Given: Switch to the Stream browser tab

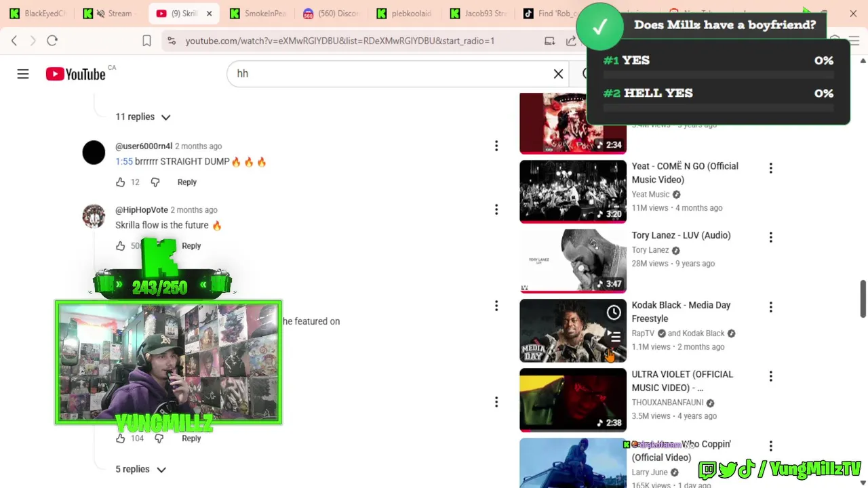Looking at the screenshot, I should 111,13.
